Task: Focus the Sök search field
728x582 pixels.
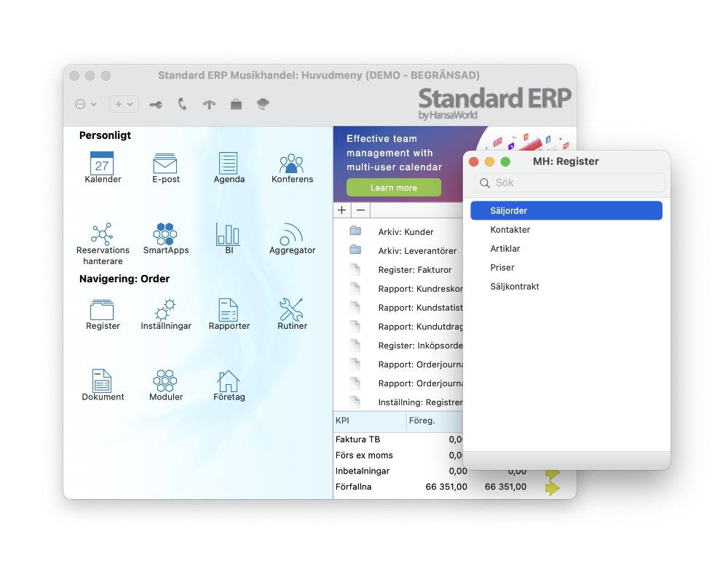Action: coord(570,183)
